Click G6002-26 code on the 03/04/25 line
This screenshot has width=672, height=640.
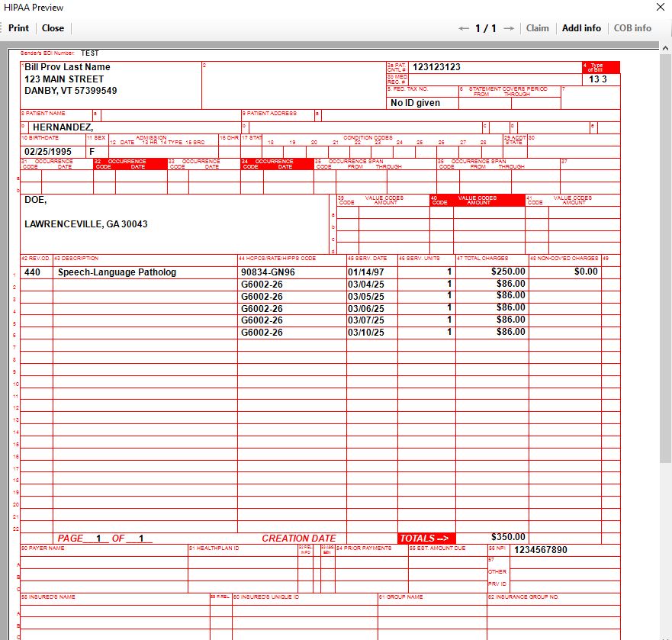pyautogui.click(x=262, y=285)
